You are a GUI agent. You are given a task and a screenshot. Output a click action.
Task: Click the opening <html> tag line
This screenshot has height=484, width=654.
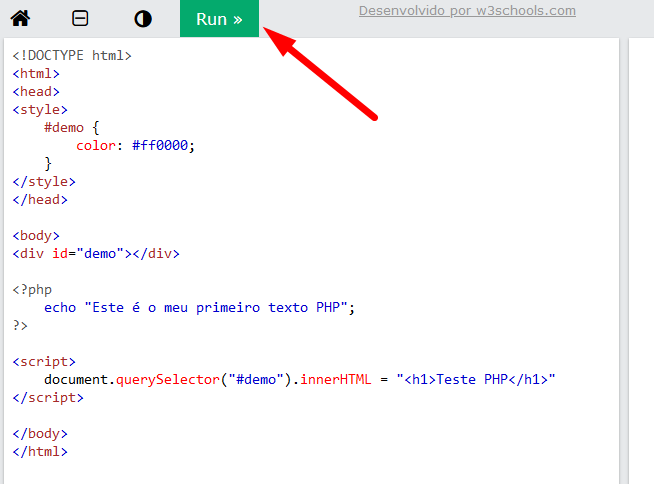coord(36,73)
